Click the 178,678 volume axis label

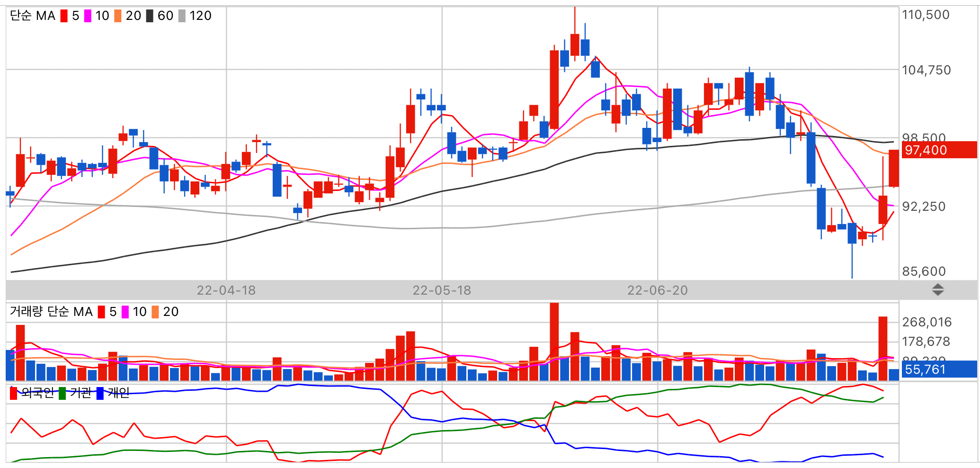pyautogui.click(x=926, y=342)
